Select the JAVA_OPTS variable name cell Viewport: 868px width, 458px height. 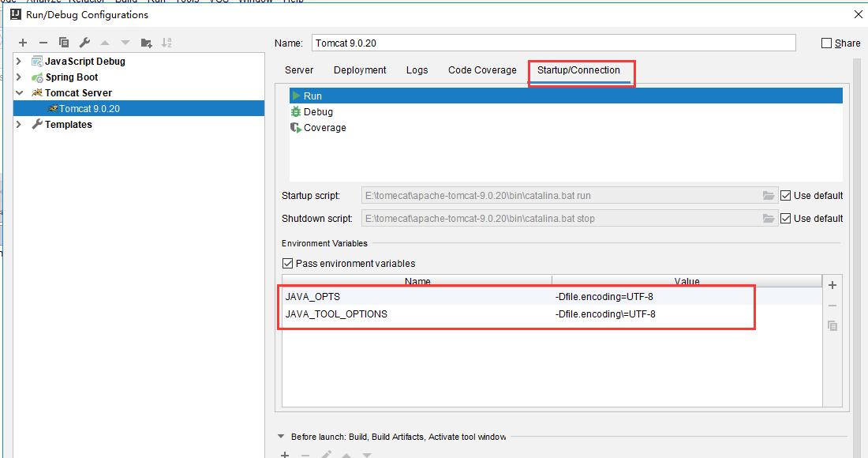point(417,297)
